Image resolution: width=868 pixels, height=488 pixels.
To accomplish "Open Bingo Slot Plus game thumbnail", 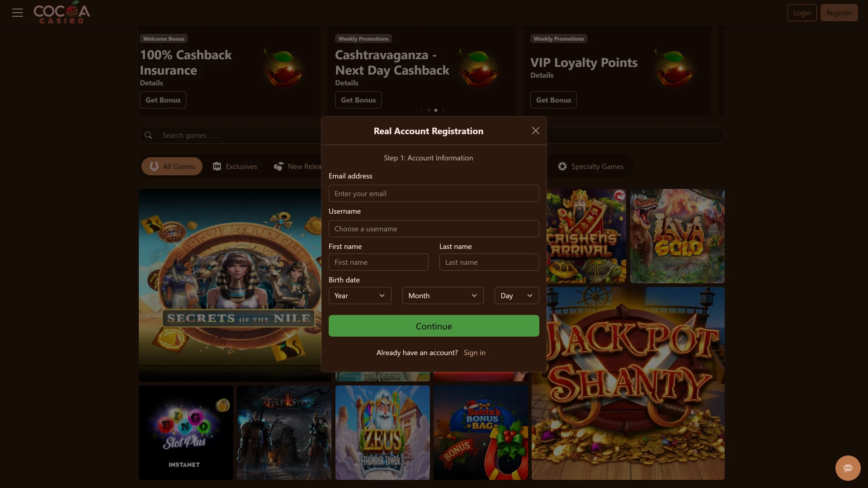I will click(x=186, y=432).
